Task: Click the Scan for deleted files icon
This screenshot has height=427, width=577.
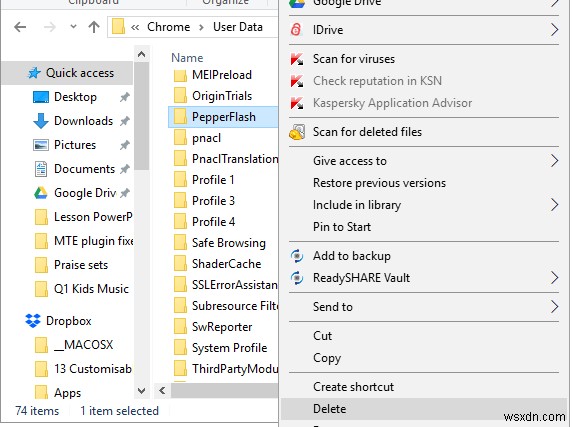Action: point(297,132)
